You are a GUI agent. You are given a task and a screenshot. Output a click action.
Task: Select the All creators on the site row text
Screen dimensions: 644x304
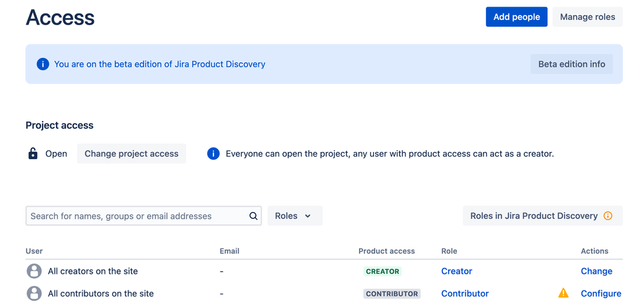tap(93, 271)
